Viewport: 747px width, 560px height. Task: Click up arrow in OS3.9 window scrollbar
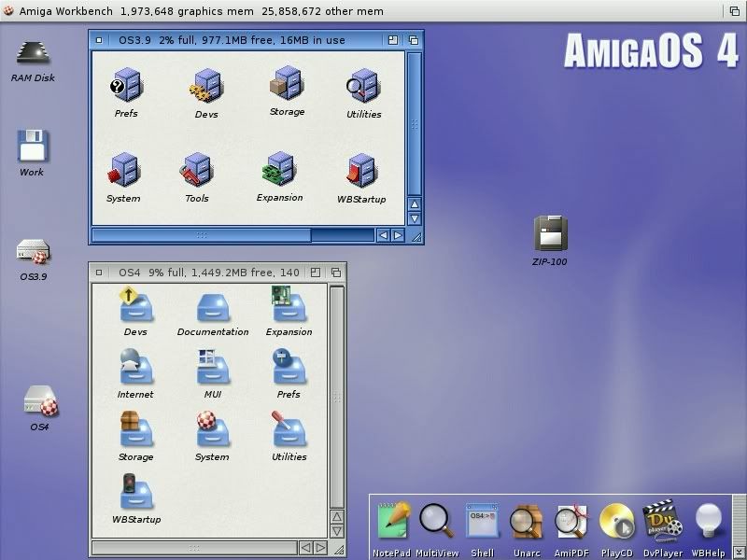point(415,204)
